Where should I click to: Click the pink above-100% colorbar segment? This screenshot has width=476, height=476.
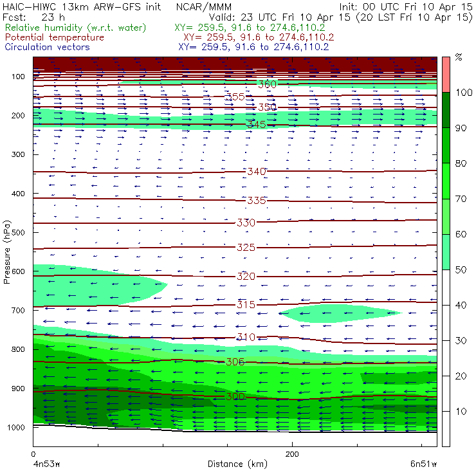(446, 75)
